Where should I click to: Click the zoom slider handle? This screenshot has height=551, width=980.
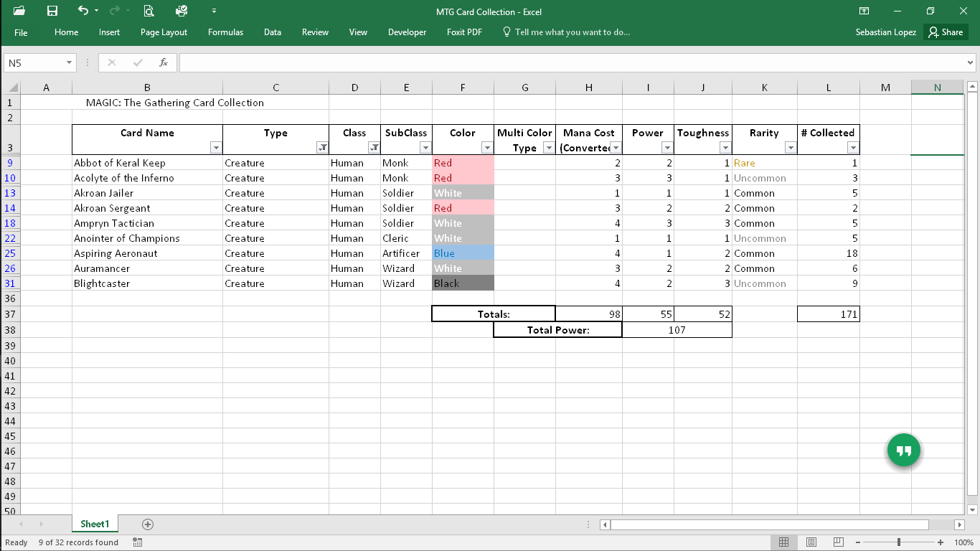pos(899,542)
